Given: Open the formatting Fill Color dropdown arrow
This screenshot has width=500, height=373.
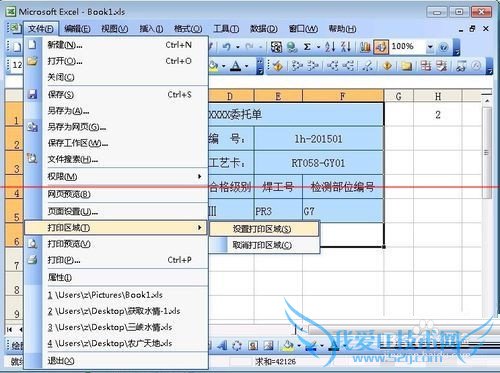Looking at the screenshot, I should click(x=223, y=66).
